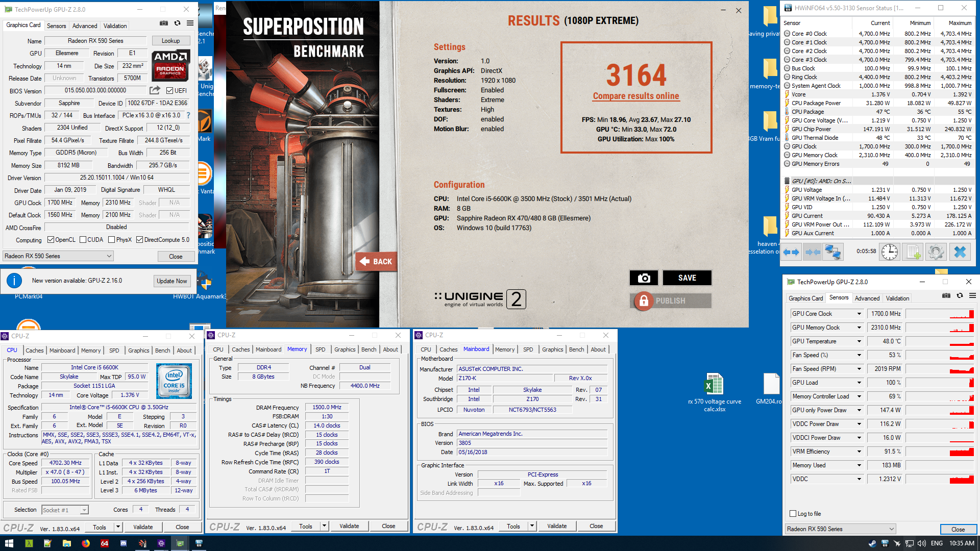The width and height of the screenshot is (980, 551).
Task: Open the GM204.ro file on desktop
Action: [770, 389]
